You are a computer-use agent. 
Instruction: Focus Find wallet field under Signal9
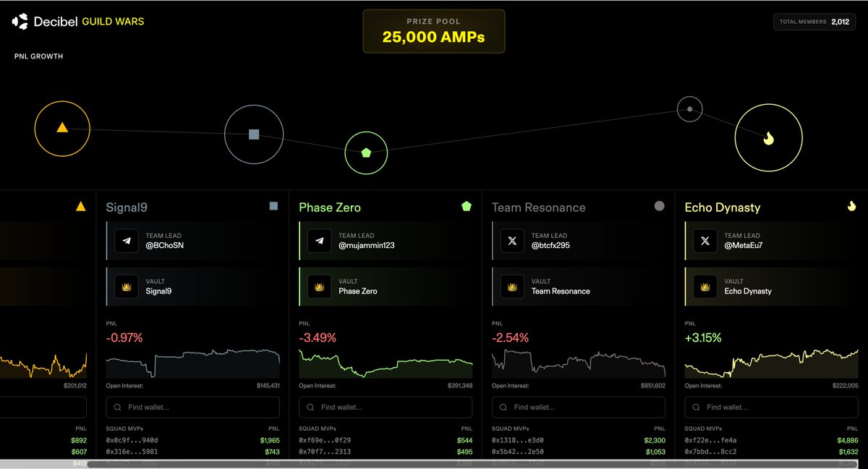[192, 408]
